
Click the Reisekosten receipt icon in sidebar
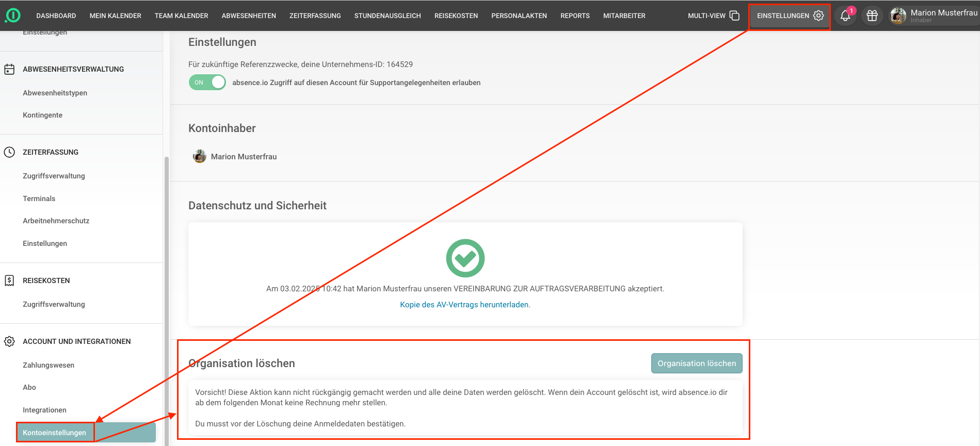(9, 280)
